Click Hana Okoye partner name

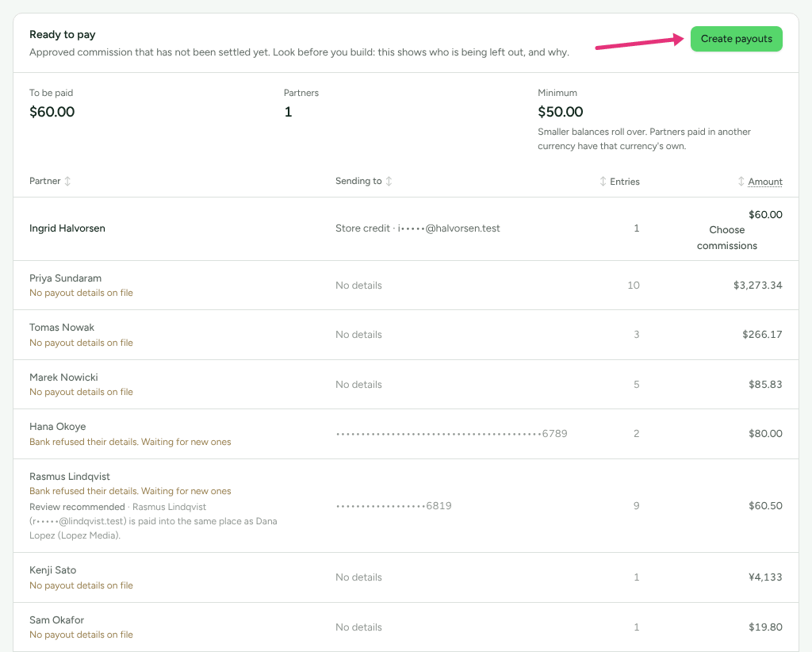(x=57, y=427)
